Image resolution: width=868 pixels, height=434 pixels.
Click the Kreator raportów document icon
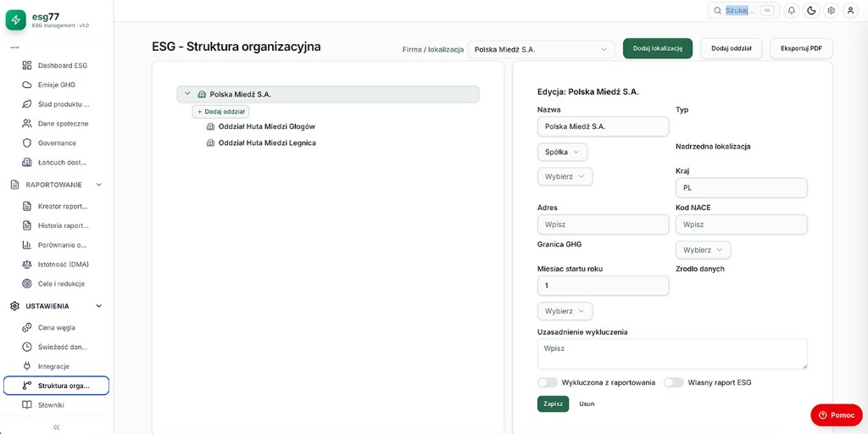(26, 206)
